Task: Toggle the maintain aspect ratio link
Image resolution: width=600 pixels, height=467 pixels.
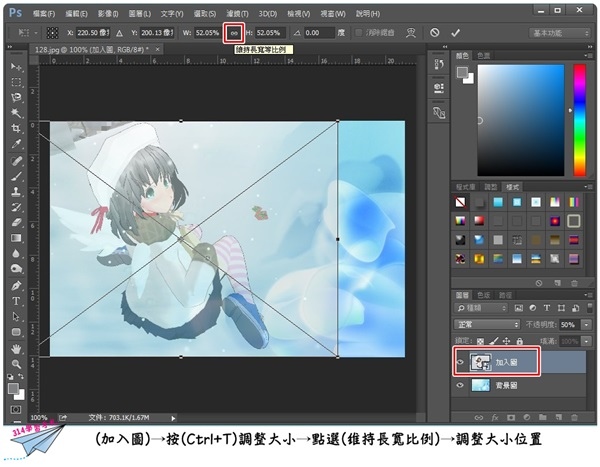Action: click(234, 33)
